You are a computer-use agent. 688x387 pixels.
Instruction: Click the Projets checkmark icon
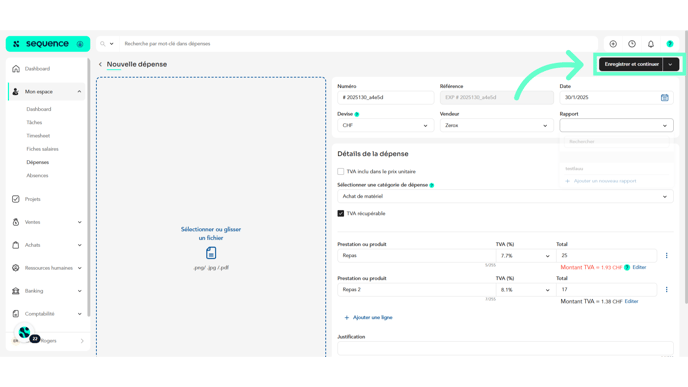pos(16,199)
